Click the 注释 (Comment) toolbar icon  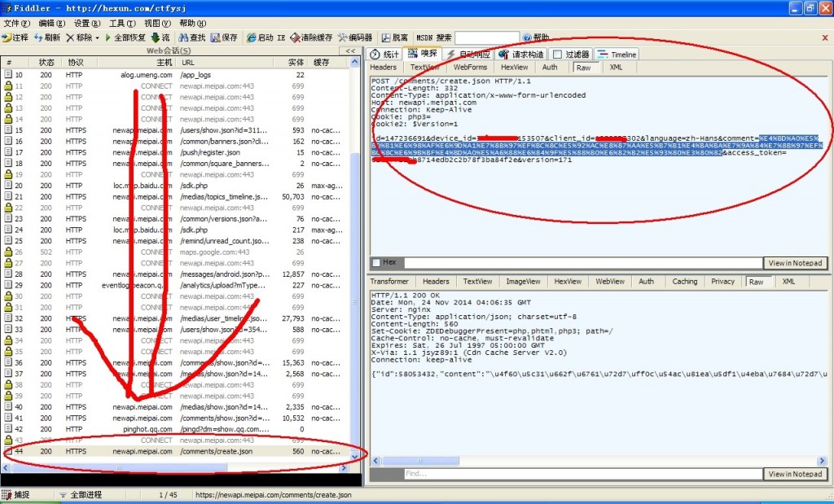click(x=7, y=37)
